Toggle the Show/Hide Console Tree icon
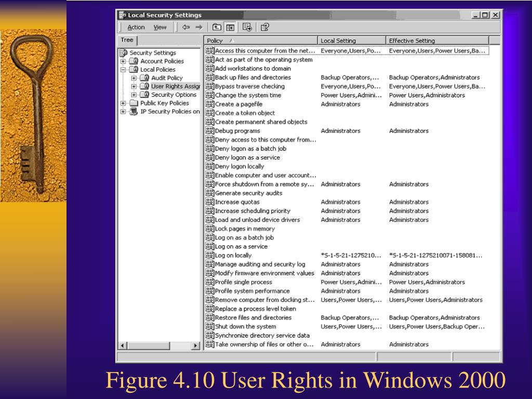Viewport: 532px width, 399px height. pos(230,27)
